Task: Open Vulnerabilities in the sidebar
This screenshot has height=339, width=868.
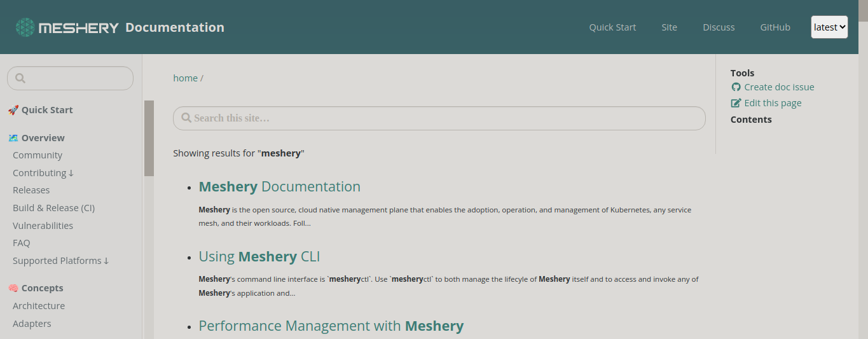Action: click(x=43, y=226)
